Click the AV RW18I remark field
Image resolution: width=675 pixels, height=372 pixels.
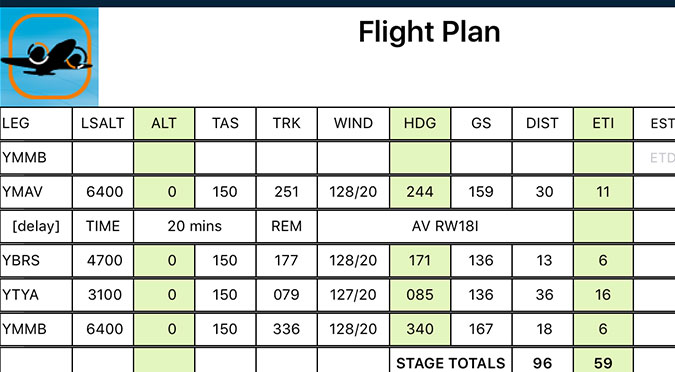tap(445, 226)
